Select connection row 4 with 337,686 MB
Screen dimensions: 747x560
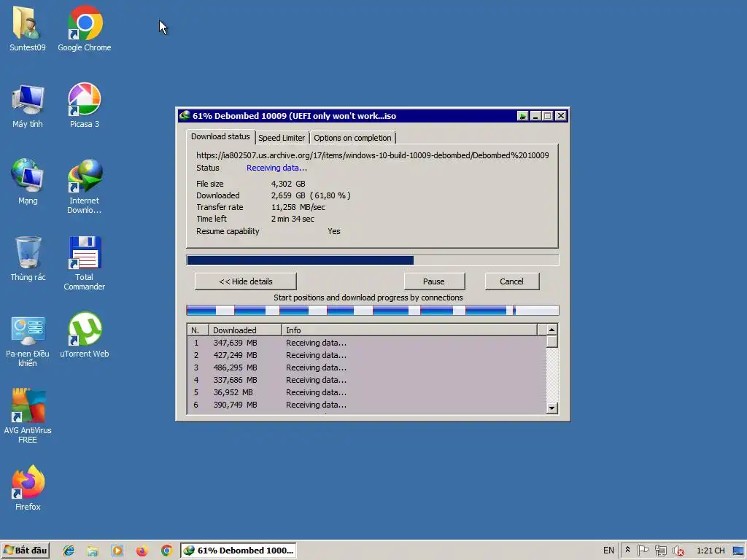(366, 380)
